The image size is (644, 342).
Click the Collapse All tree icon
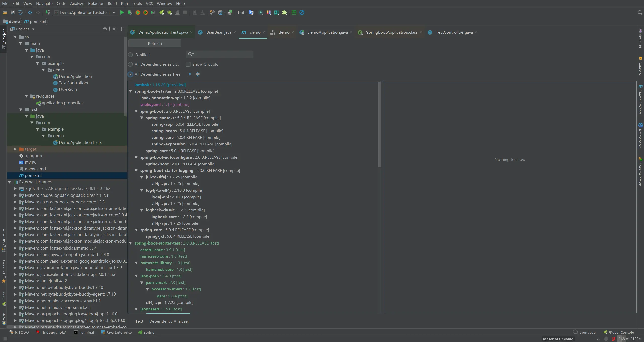198,74
